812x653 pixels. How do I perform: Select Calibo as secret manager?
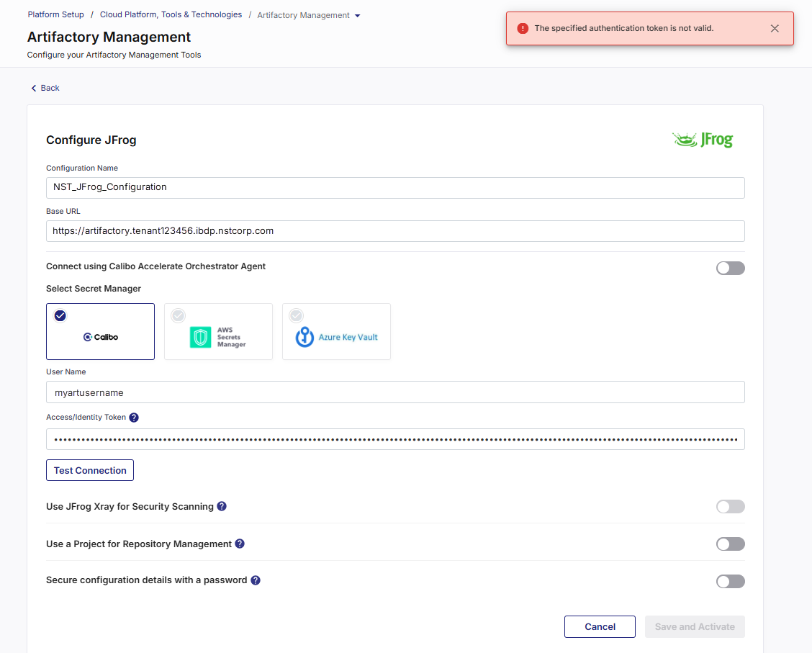pos(100,331)
